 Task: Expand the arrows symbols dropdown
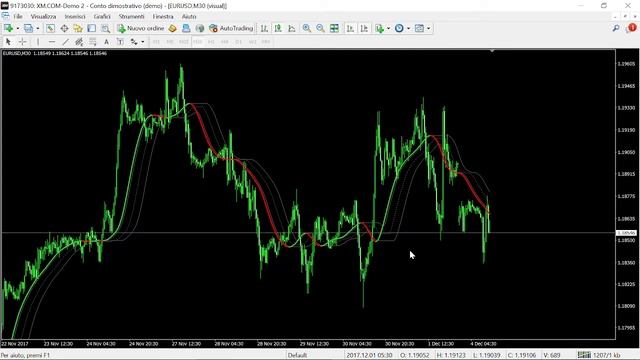(x=142, y=42)
